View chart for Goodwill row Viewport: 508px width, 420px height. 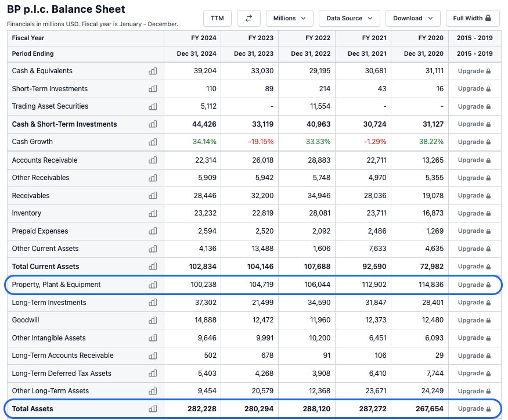click(x=153, y=320)
